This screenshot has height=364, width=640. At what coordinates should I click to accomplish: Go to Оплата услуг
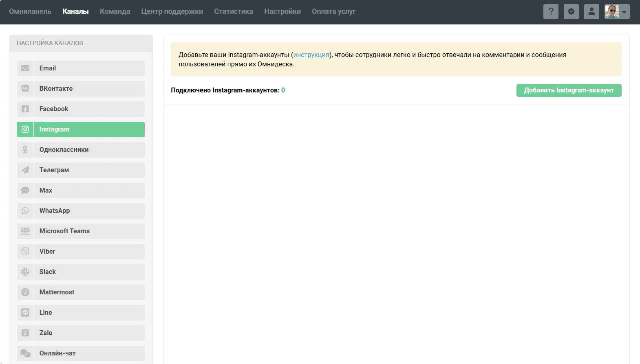click(334, 11)
